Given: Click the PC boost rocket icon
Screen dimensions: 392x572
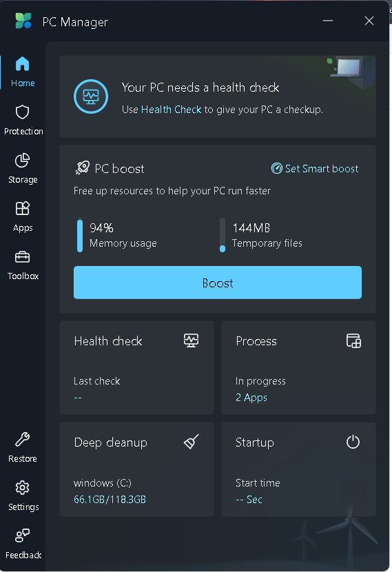Looking at the screenshot, I should point(83,167).
